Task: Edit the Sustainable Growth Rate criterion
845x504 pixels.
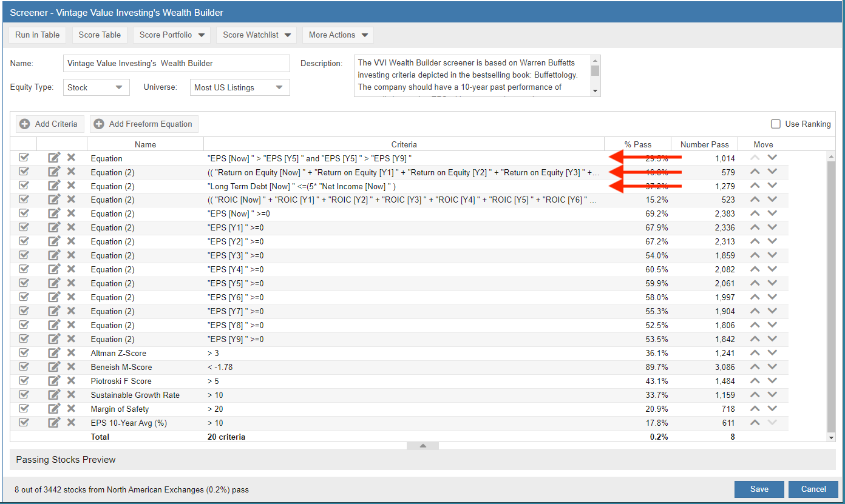Action: (x=54, y=395)
